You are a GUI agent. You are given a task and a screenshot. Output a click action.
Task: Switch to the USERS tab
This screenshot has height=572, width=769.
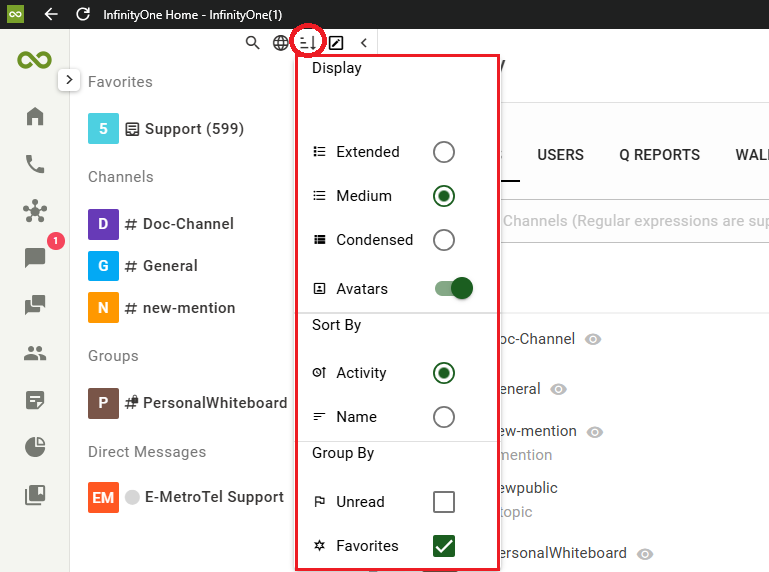click(x=561, y=155)
